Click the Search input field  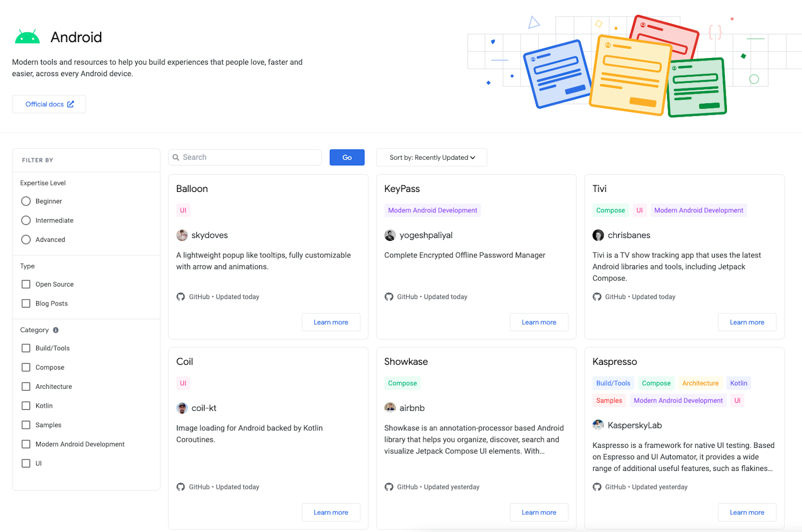pos(245,157)
